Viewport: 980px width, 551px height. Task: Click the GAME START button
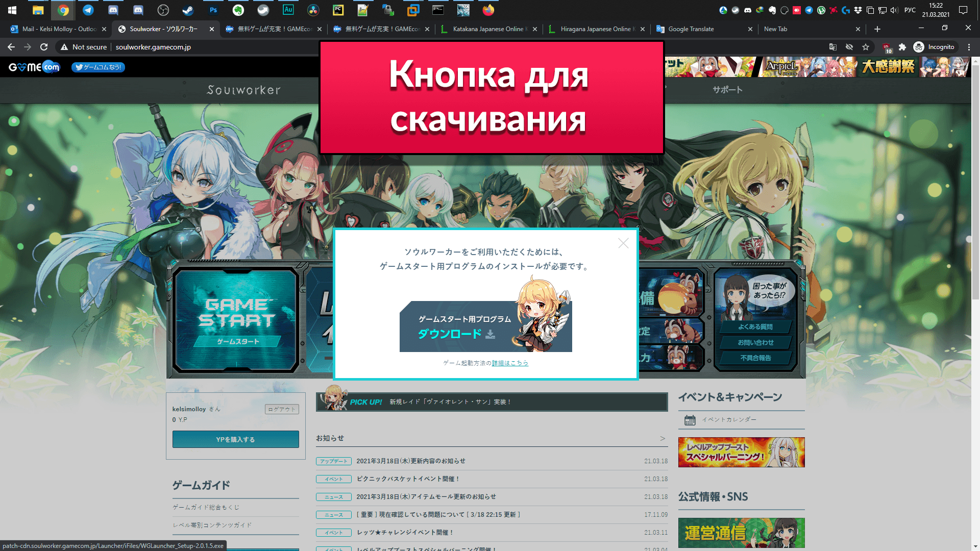point(236,320)
